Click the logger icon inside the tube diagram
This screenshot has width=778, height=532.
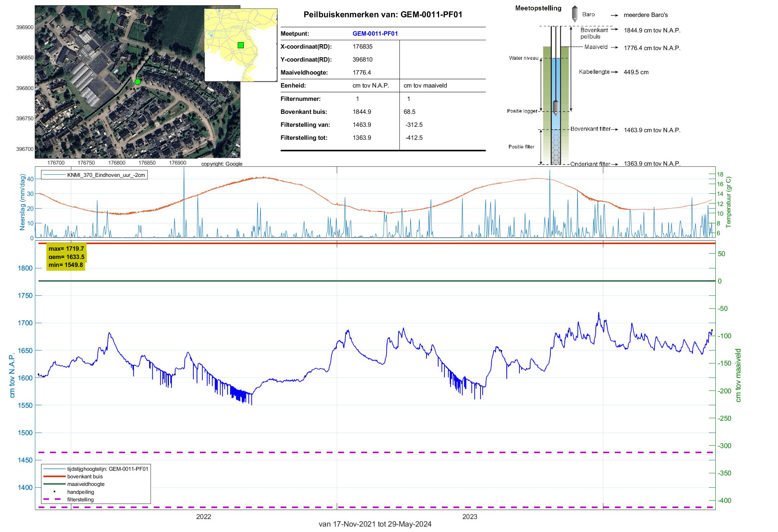tap(555, 108)
